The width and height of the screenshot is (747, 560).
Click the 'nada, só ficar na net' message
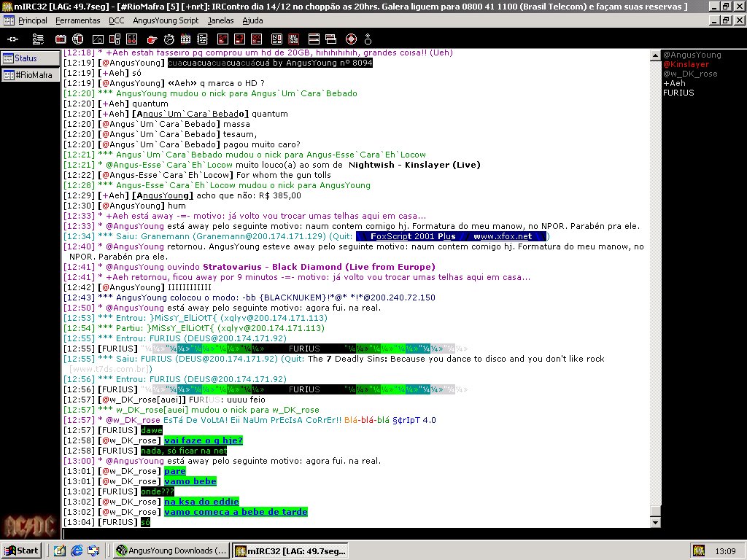pos(184,451)
